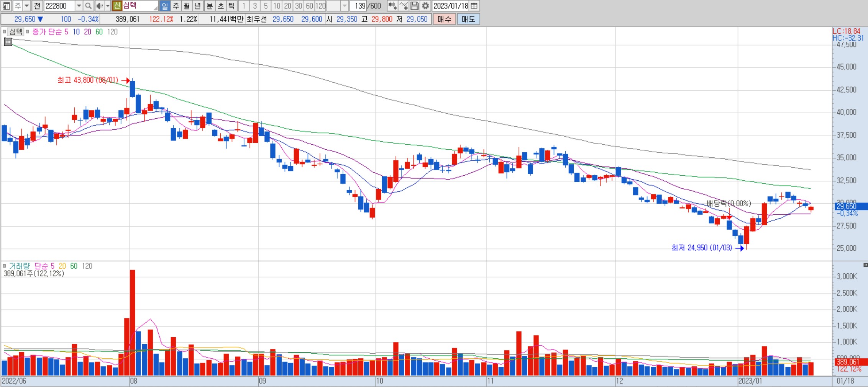
Task: Click the gray 120 moving average label
Action: tap(112, 32)
